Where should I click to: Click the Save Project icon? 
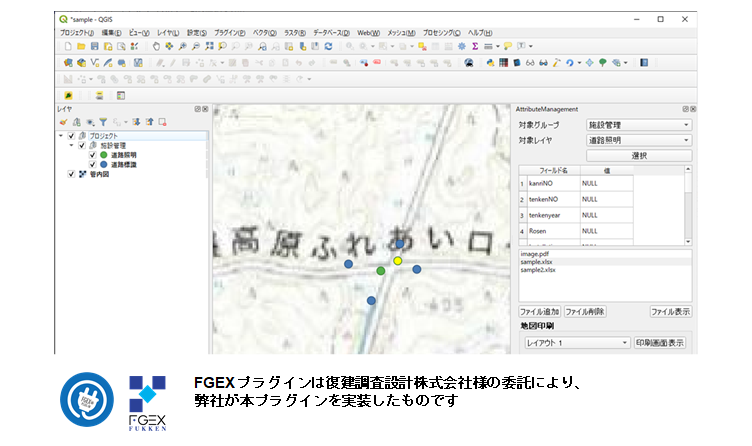pyautogui.click(x=95, y=47)
